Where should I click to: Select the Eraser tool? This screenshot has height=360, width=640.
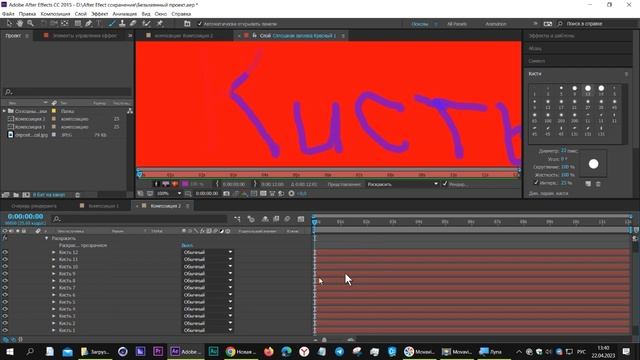tap(133, 24)
